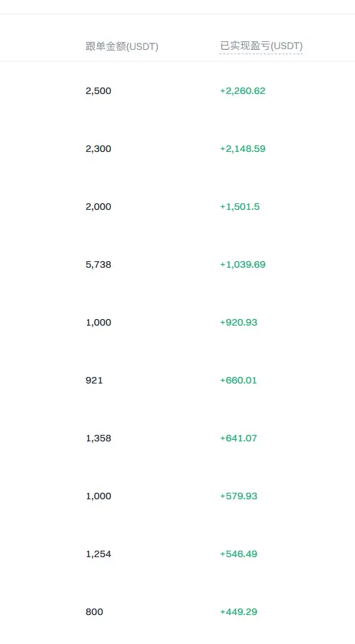
Task: Select the 1,254 copy amount cell
Action: [x=99, y=554]
